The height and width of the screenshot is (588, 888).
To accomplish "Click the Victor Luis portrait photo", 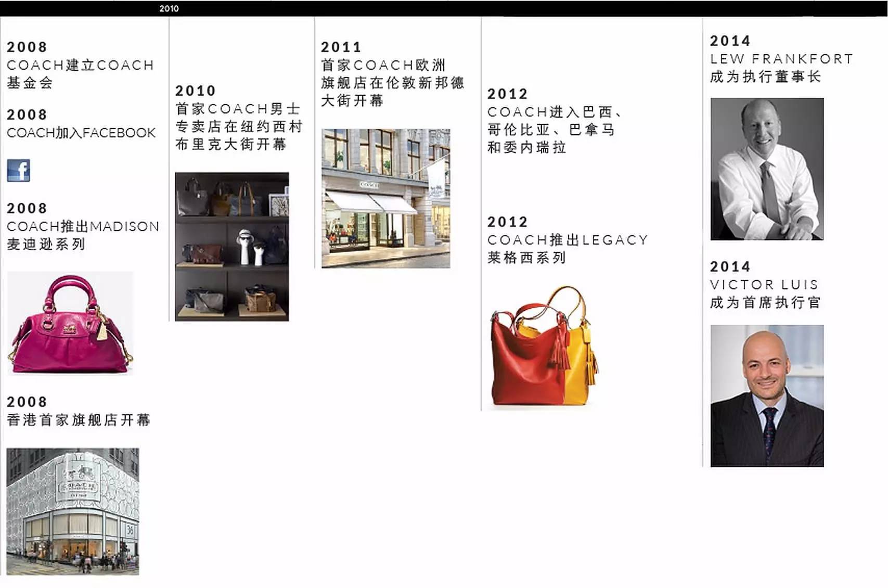I will pyautogui.click(x=767, y=395).
